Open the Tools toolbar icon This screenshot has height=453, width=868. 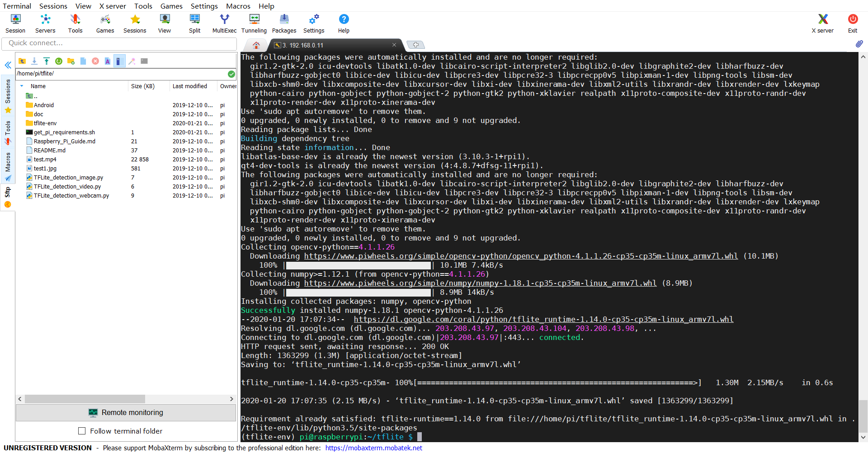click(75, 24)
